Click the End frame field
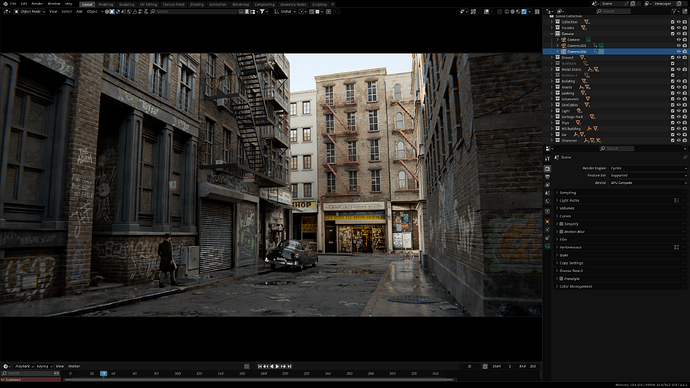Viewport: 690px width, 388px height. [528, 366]
